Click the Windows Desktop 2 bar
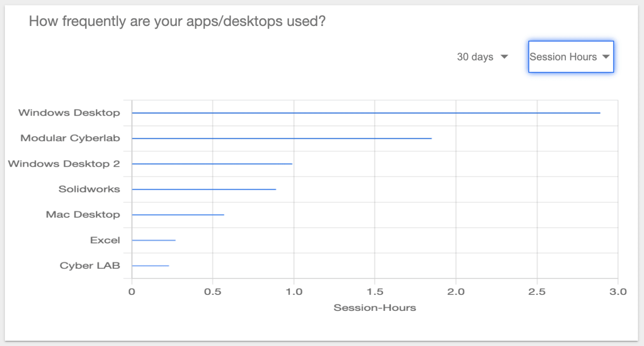The image size is (644, 346). (212, 164)
